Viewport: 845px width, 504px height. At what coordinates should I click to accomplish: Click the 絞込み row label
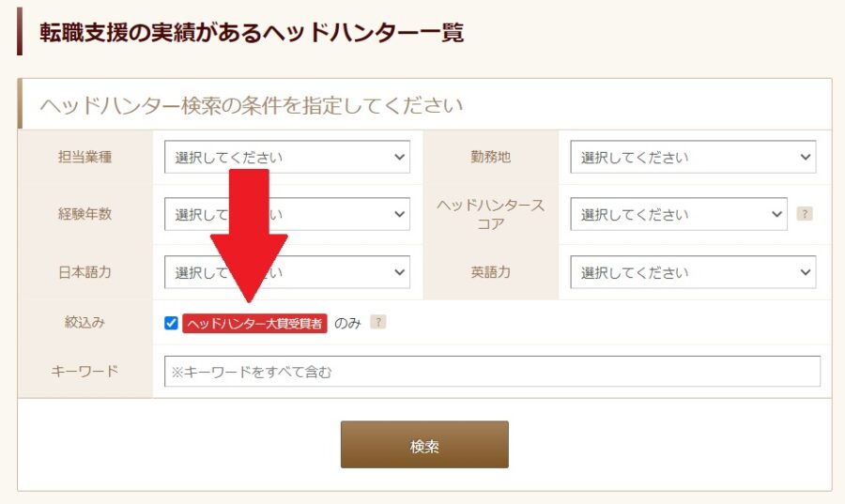(x=84, y=322)
